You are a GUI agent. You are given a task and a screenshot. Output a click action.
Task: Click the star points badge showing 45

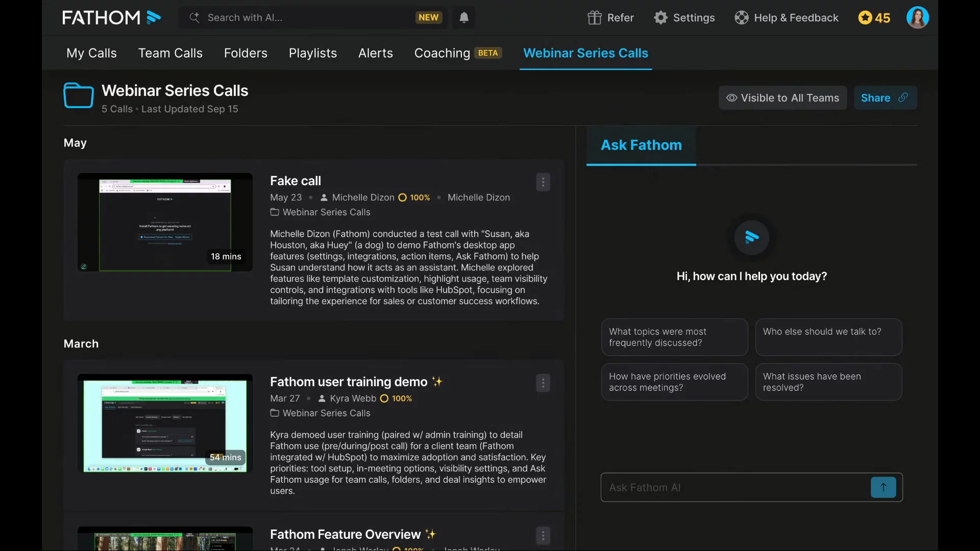click(x=874, y=18)
